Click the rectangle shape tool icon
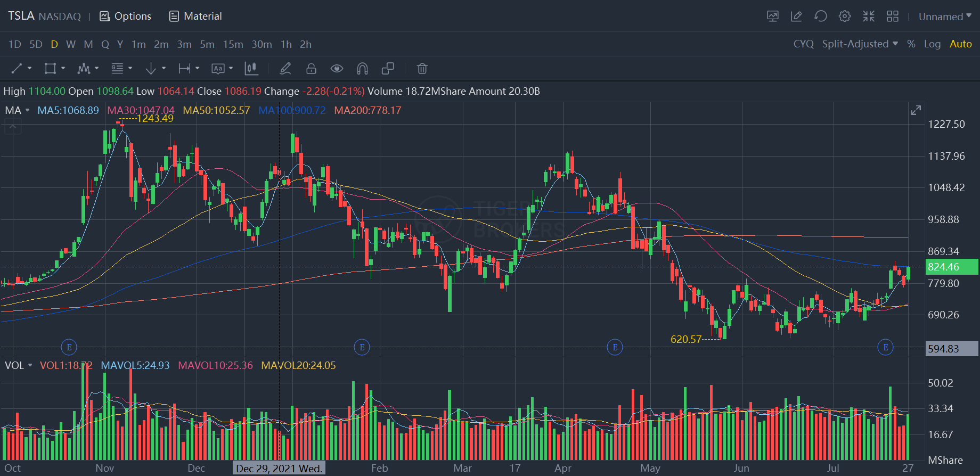The width and height of the screenshot is (980, 476). point(50,69)
